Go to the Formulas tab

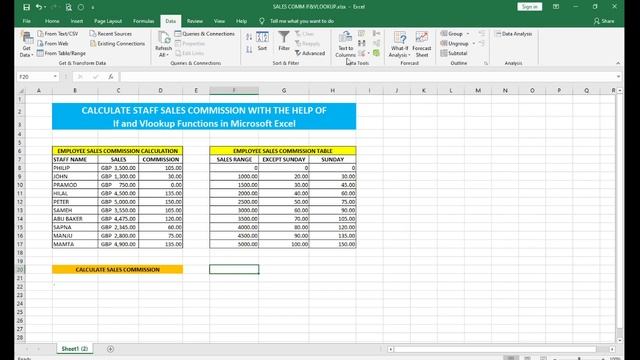coord(143,21)
